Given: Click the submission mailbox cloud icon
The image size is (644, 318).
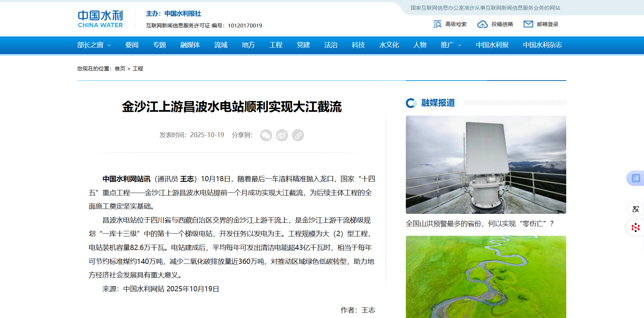Looking at the screenshot, I should pos(482,24).
